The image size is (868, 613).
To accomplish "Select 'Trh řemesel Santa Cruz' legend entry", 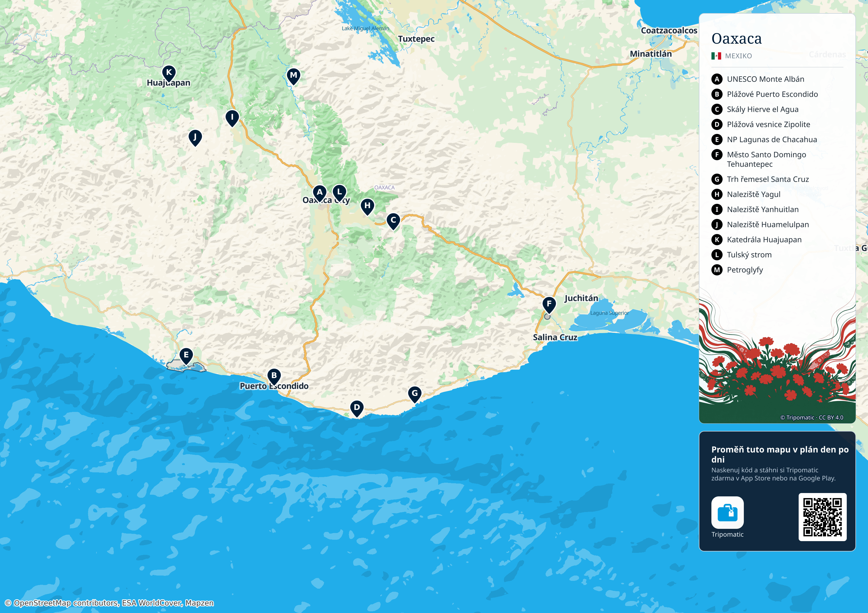I will pyautogui.click(x=768, y=179).
